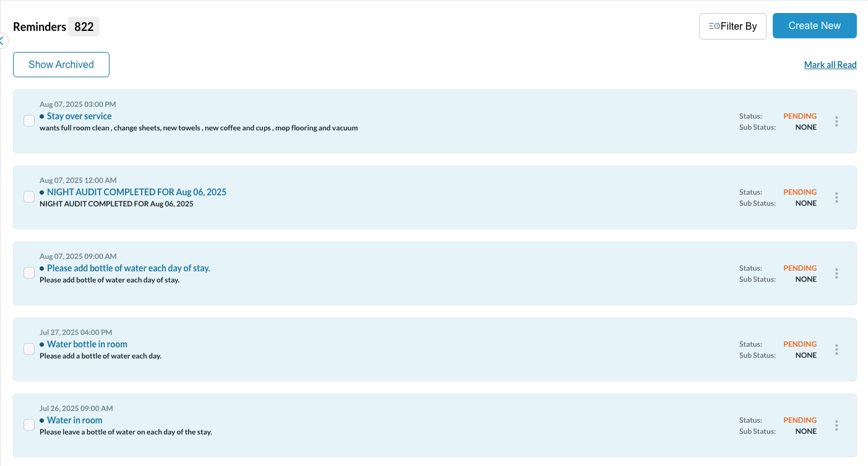This screenshot has height=466, width=868.
Task: Click the filter icon inside Filter By button
Action: [x=715, y=26]
